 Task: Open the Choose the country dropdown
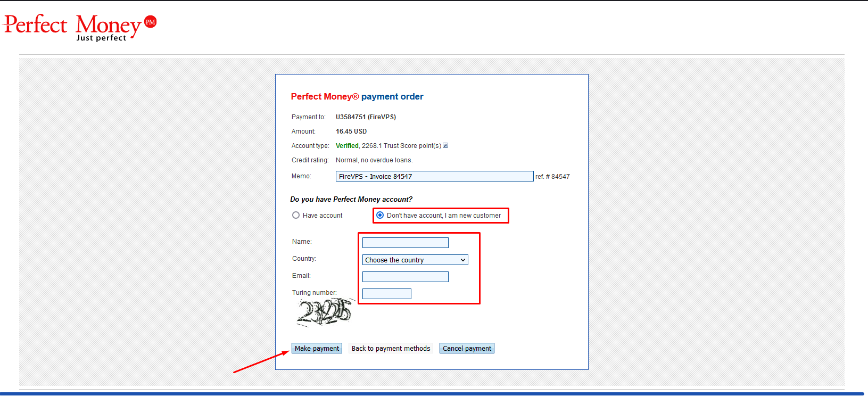[x=415, y=260]
